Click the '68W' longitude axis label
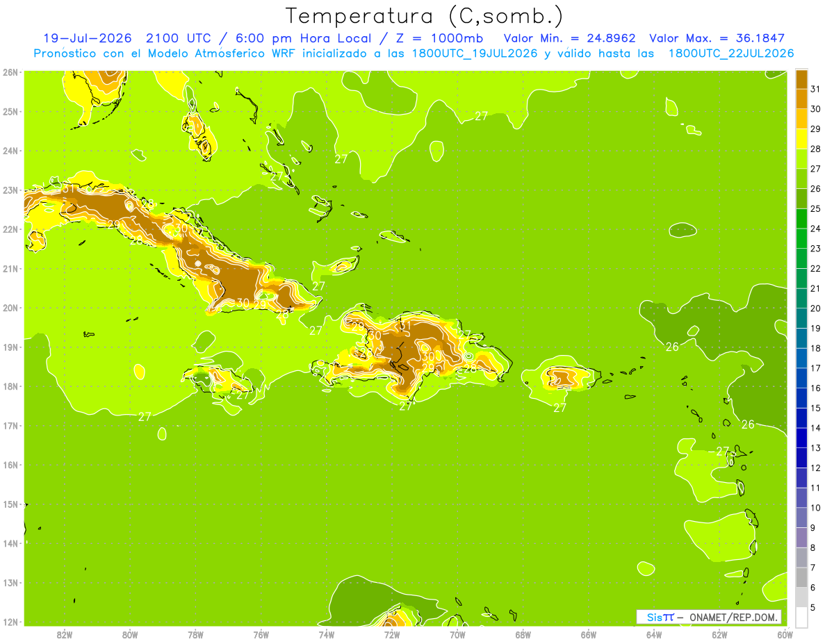Image resolution: width=834 pixels, height=644 pixels. (x=523, y=635)
